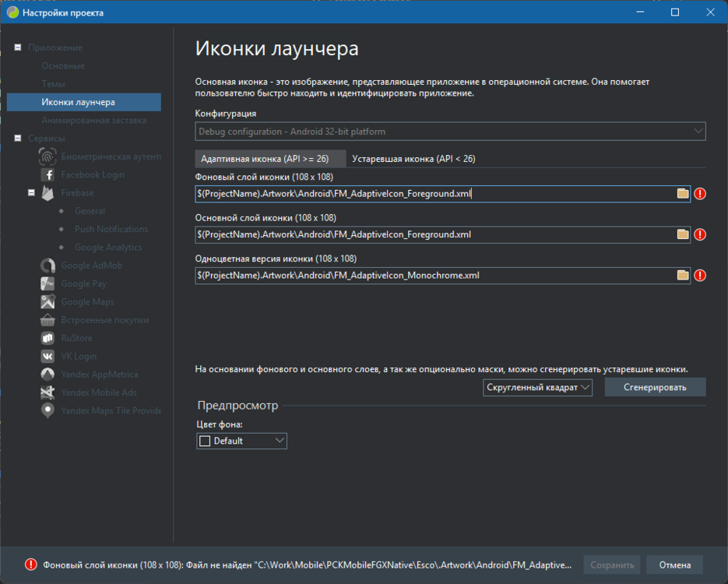Browse folder for background layer icon file
This screenshot has height=584, width=728.
click(x=683, y=194)
